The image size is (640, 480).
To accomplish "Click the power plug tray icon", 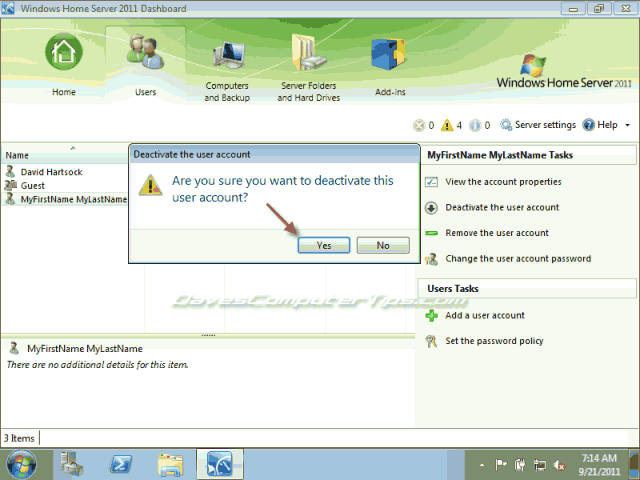I will (520, 464).
